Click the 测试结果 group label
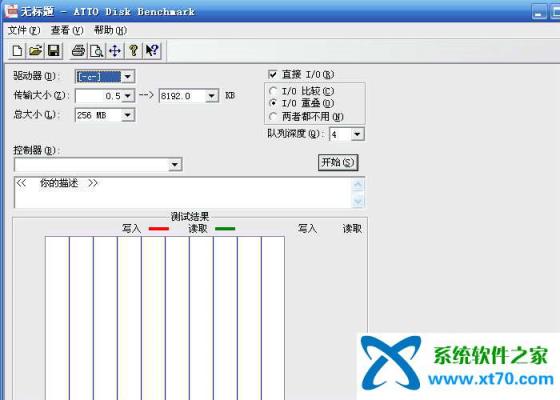This screenshot has height=400, width=560. pyautogui.click(x=190, y=217)
